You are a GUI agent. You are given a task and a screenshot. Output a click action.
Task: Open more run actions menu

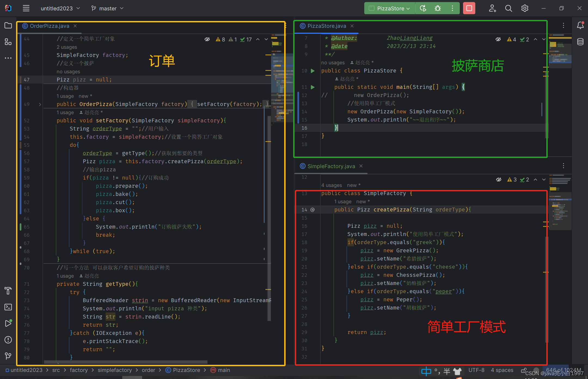[x=452, y=8]
